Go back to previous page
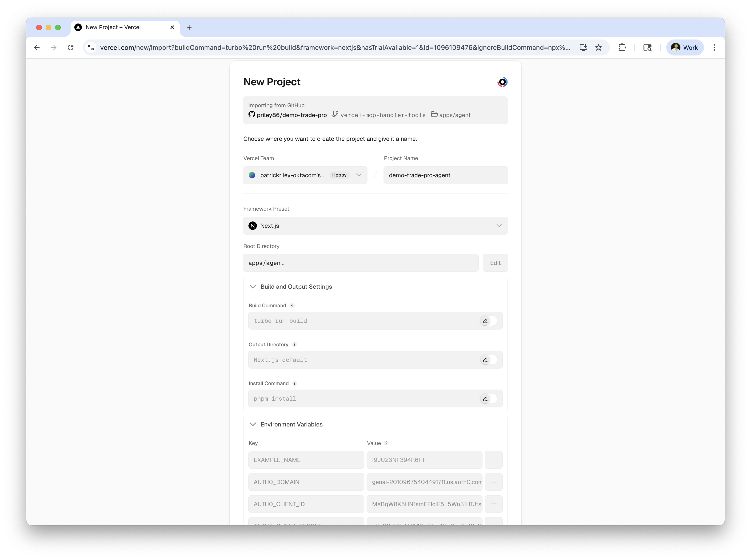The image size is (751, 560). coord(37,47)
